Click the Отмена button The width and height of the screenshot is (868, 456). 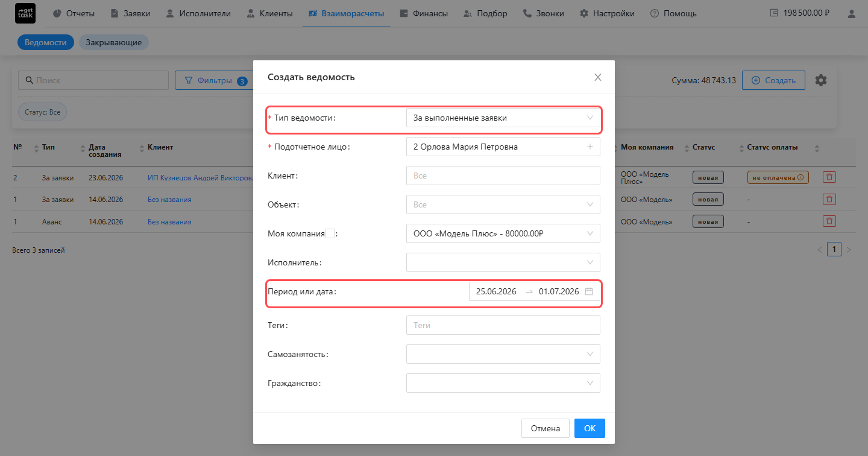[x=546, y=428]
